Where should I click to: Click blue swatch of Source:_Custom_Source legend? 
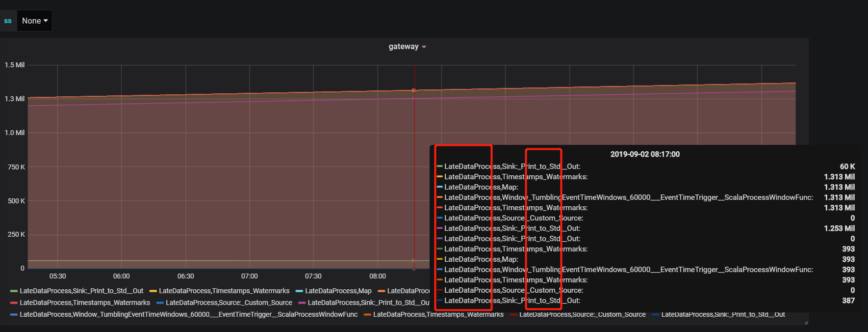[160, 303]
